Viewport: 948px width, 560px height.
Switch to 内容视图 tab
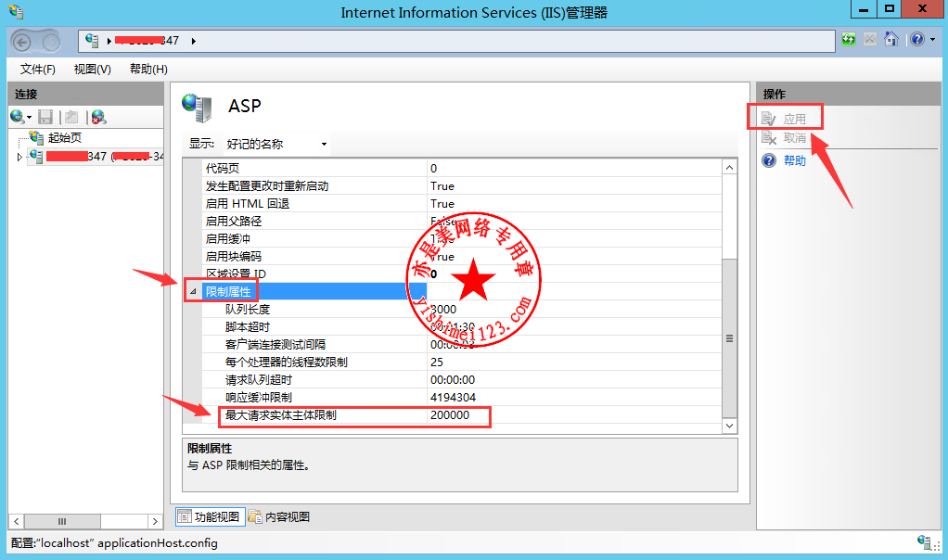(279, 516)
